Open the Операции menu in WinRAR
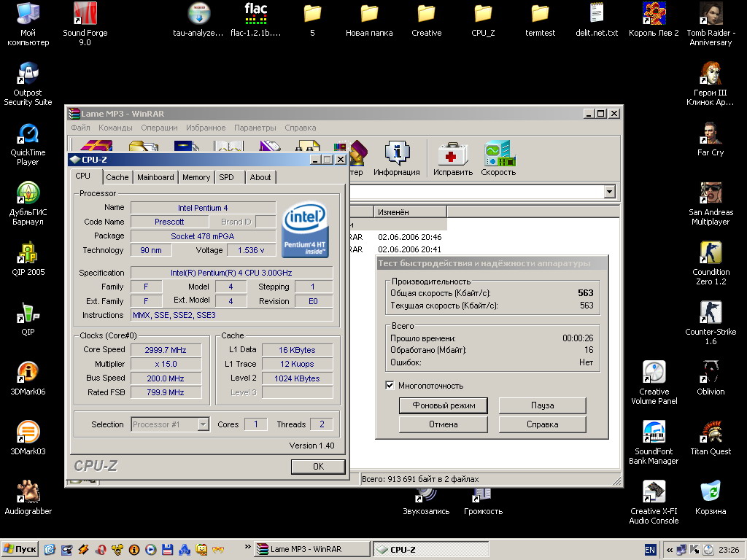Viewport: 747px width, 560px height. click(x=159, y=128)
